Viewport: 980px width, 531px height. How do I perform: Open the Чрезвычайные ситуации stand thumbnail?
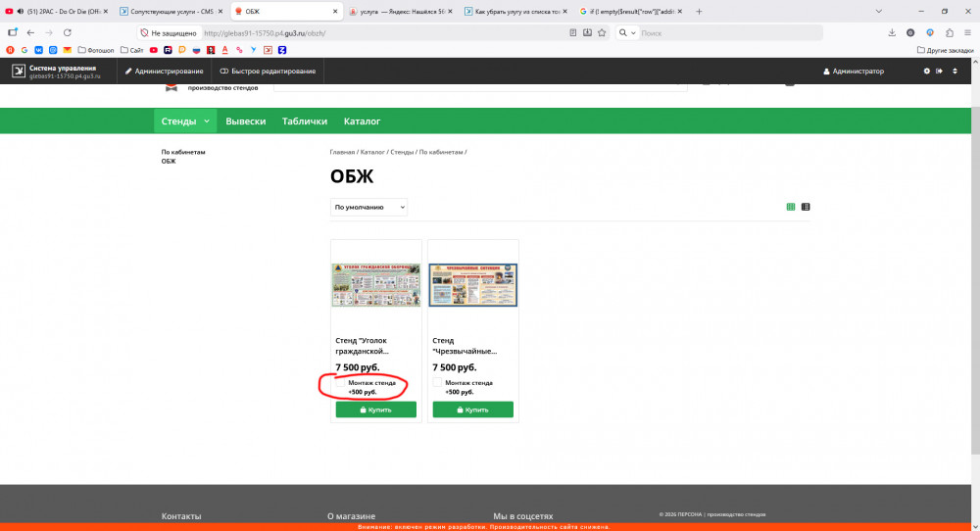[473, 285]
